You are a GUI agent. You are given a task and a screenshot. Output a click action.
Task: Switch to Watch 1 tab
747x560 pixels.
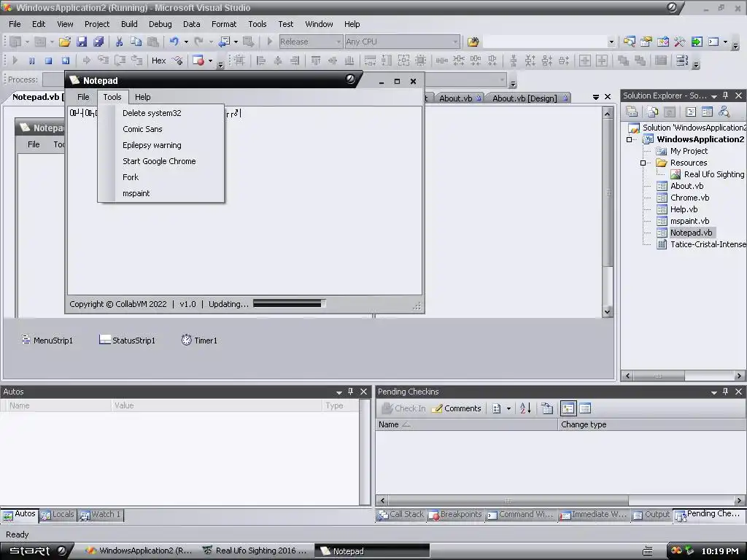pyautogui.click(x=101, y=515)
